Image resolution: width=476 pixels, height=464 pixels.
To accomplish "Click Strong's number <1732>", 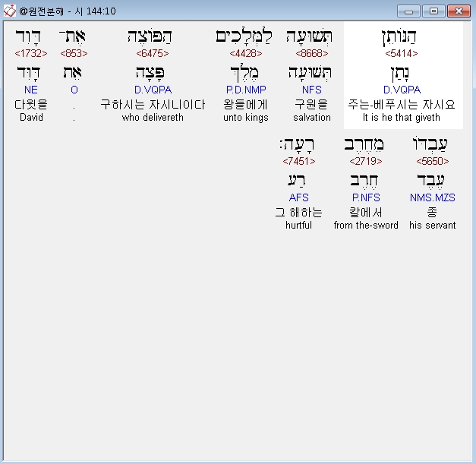I will coord(31,53).
